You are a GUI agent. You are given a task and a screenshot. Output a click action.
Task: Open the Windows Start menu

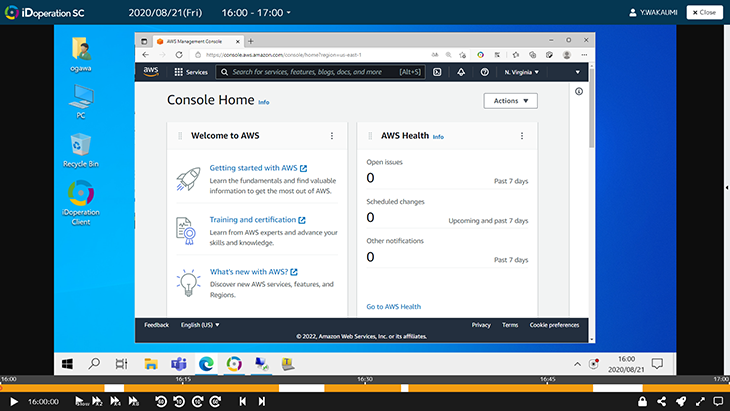pos(68,364)
